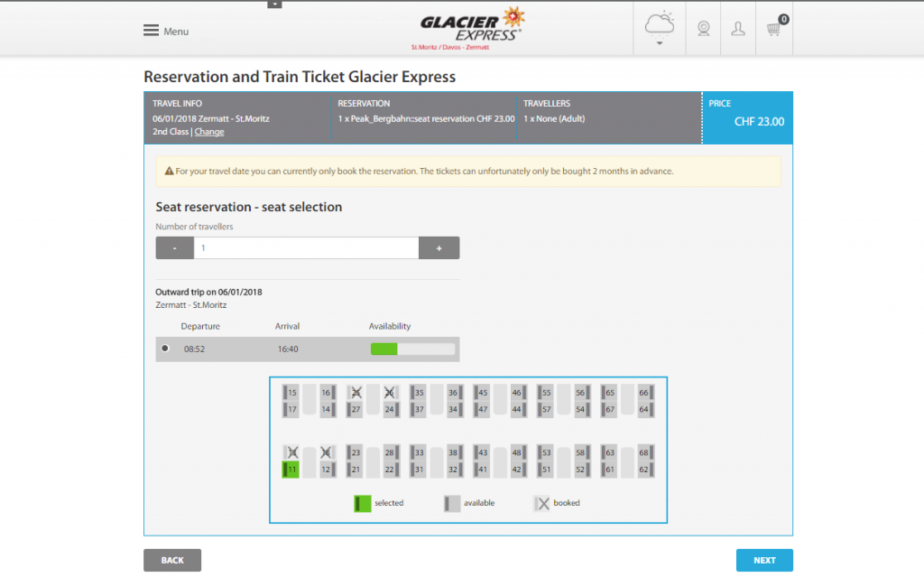
Task: Toggle seat 22
Action: 392,469
